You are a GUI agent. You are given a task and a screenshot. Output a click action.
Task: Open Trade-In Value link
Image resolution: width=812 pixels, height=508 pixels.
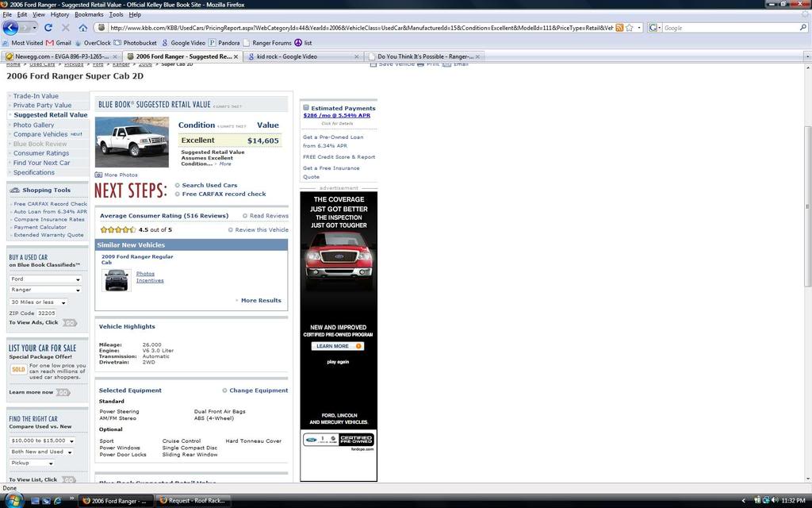[x=36, y=96]
